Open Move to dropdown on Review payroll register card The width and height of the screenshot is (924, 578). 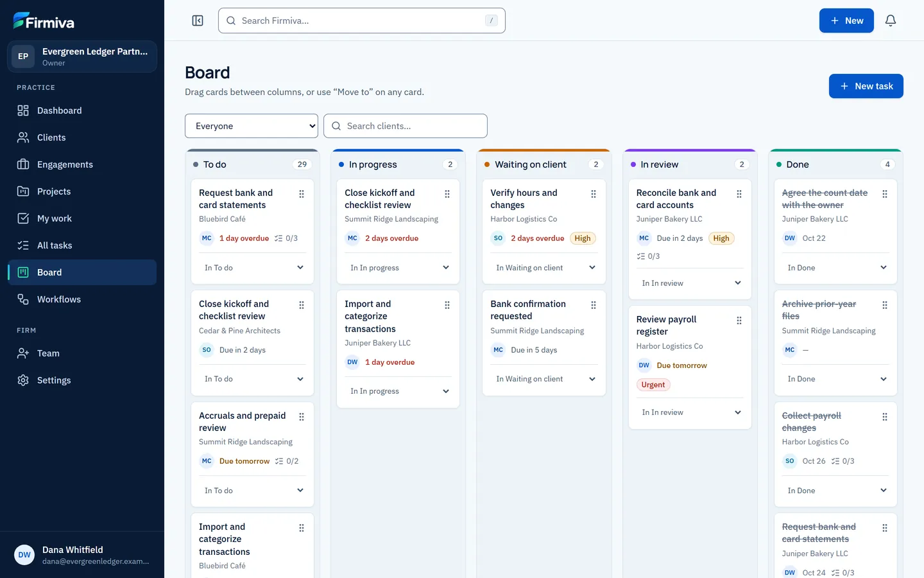[x=690, y=412]
